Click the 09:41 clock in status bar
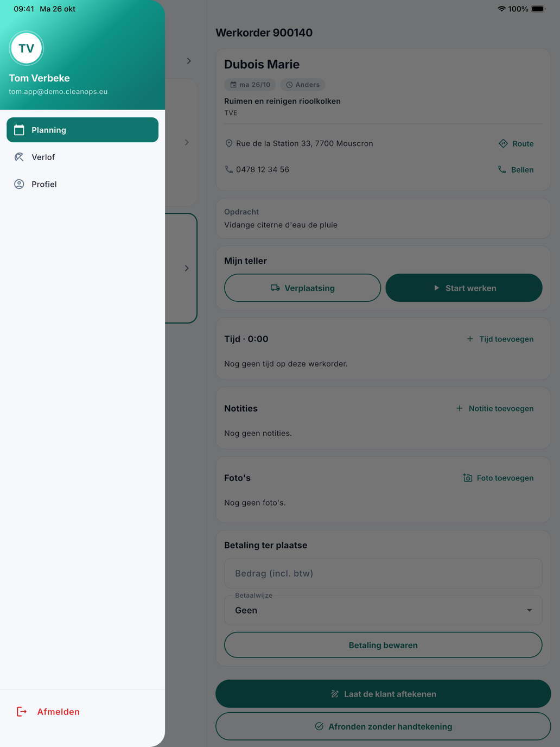 pos(24,9)
